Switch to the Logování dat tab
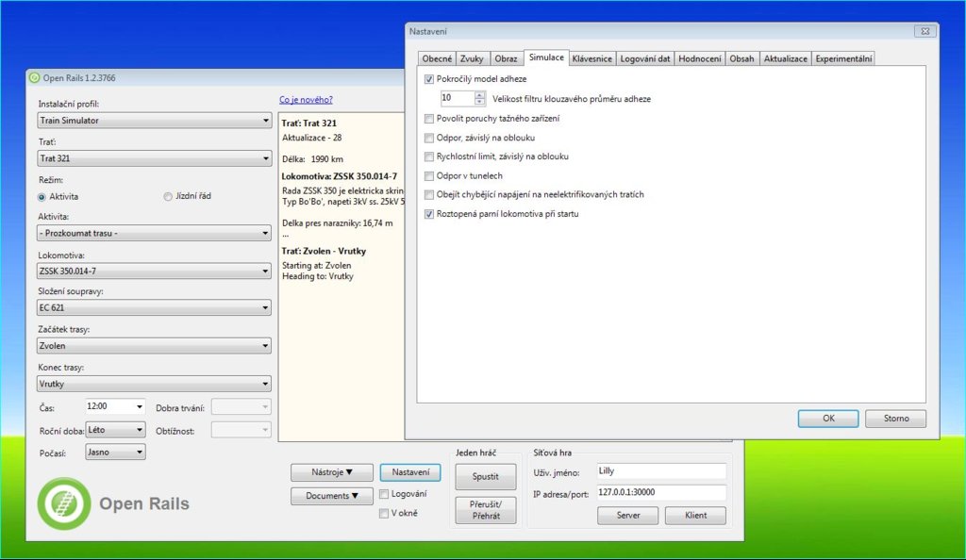 click(644, 58)
